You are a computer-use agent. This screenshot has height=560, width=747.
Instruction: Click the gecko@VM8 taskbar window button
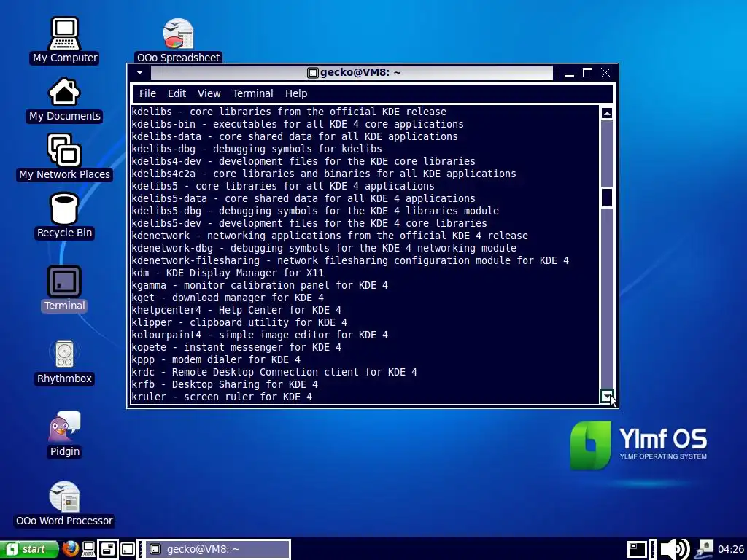tap(217, 549)
